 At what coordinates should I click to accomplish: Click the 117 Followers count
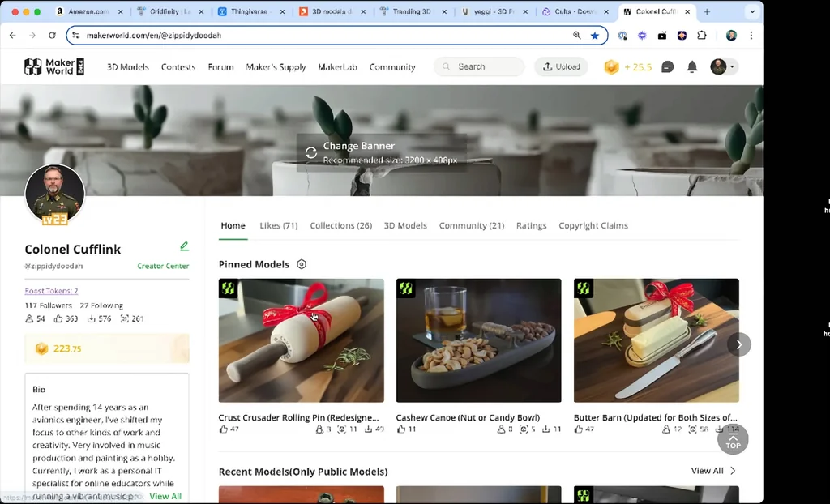(48, 305)
